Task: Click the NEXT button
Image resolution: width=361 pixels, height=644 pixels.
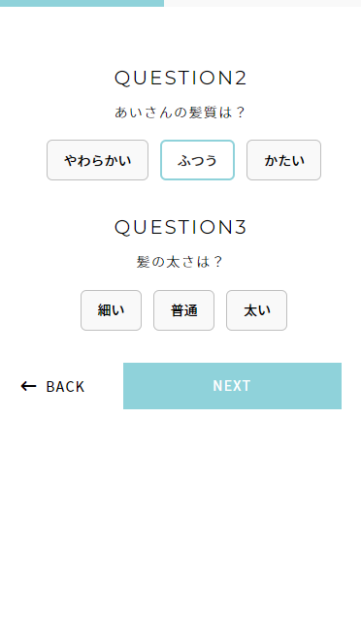Action: tap(232, 386)
